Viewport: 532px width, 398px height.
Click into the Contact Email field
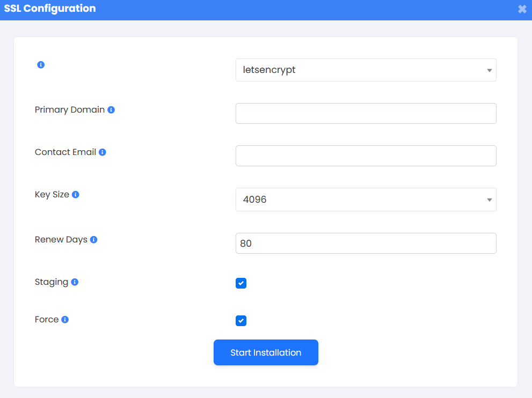pos(366,156)
